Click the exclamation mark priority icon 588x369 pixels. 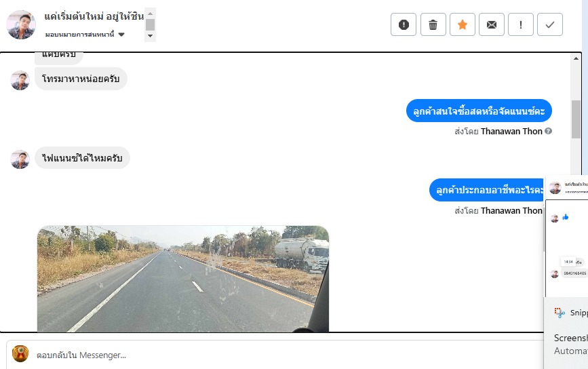pos(520,24)
